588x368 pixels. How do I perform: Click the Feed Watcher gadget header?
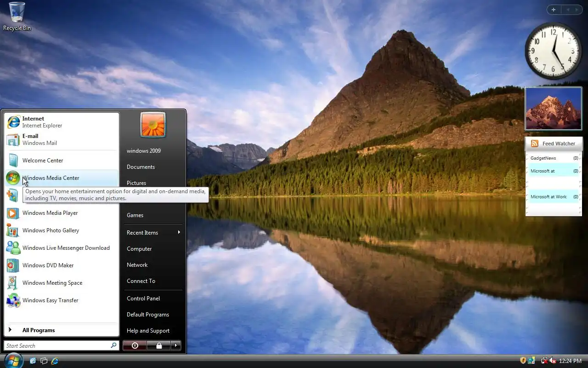554,144
